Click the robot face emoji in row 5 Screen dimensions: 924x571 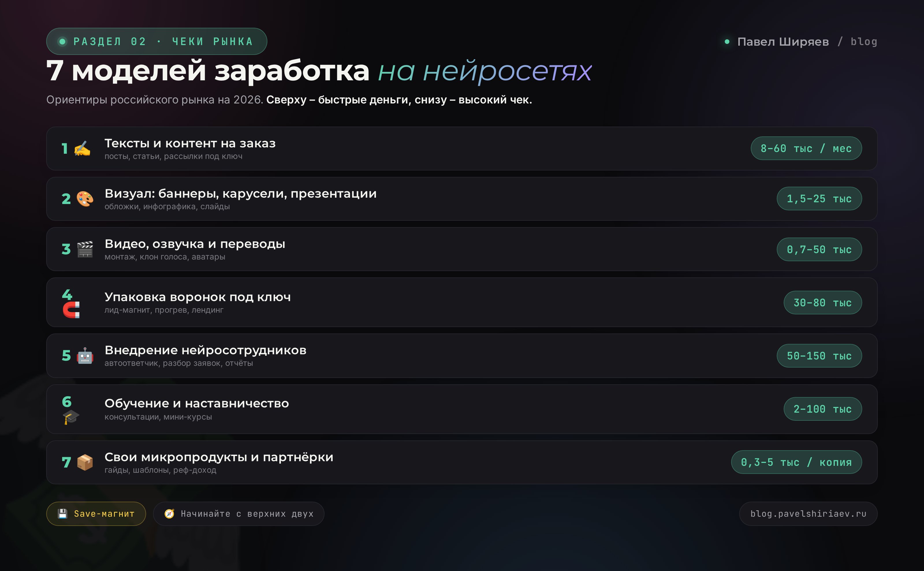point(85,356)
